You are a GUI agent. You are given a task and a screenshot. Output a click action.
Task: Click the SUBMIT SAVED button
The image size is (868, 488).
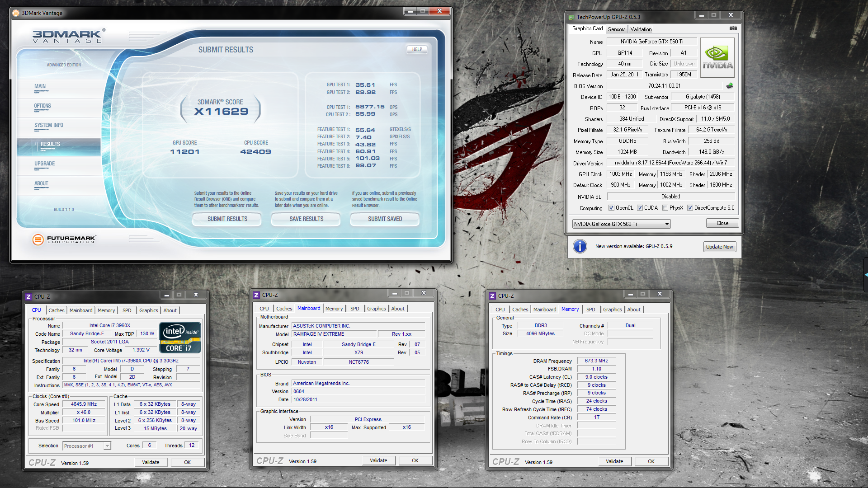coord(385,219)
